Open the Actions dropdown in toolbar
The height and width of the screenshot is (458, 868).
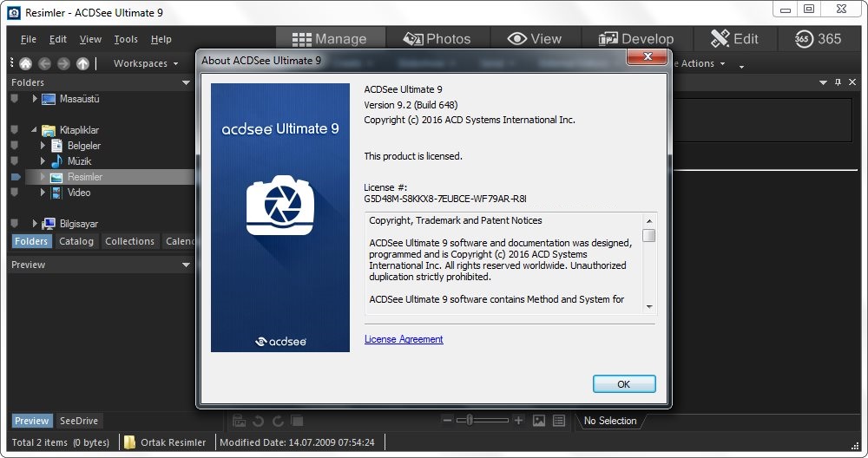pos(700,63)
